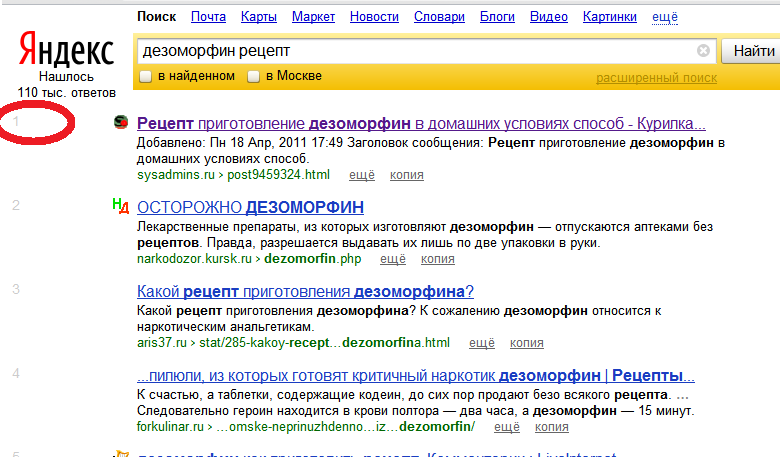Click result number 2 label

point(16,205)
